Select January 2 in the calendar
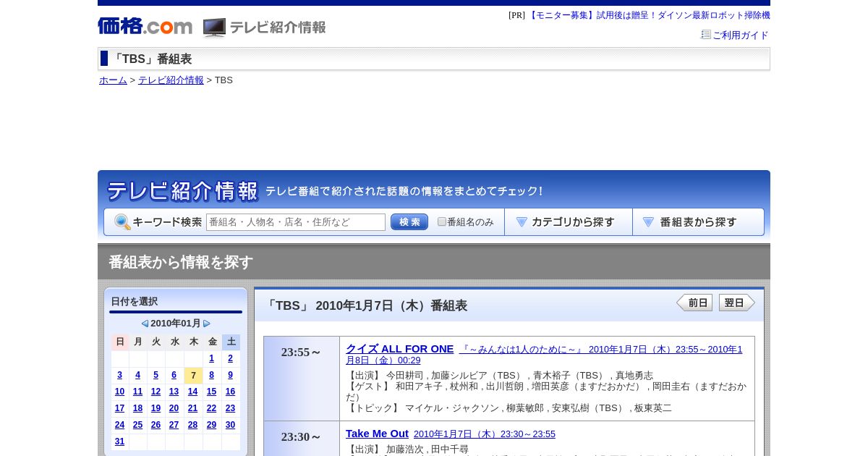868x456 pixels. click(231, 358)
